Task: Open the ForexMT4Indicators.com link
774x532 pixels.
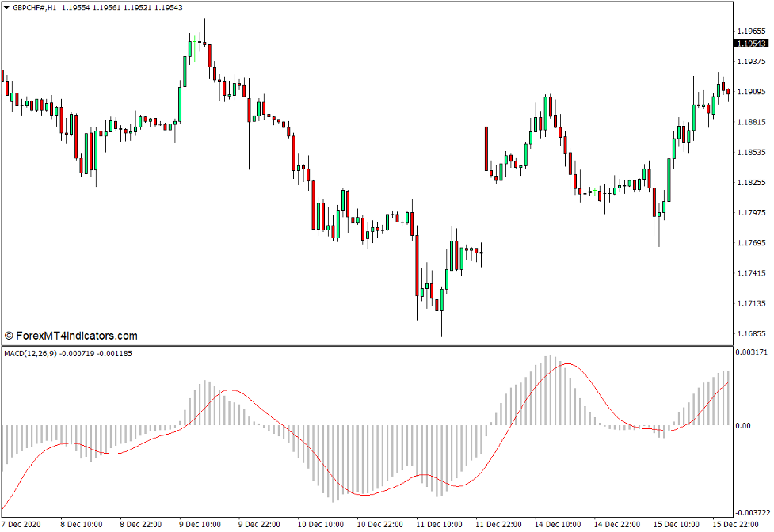Action: pos(71,335)
